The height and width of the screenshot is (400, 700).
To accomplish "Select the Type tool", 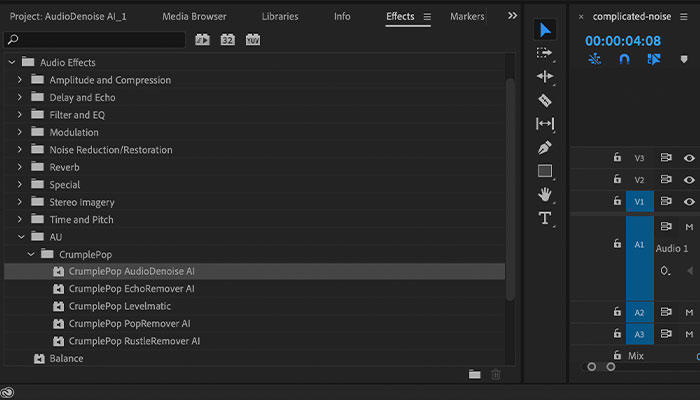I will pos(545,218).
